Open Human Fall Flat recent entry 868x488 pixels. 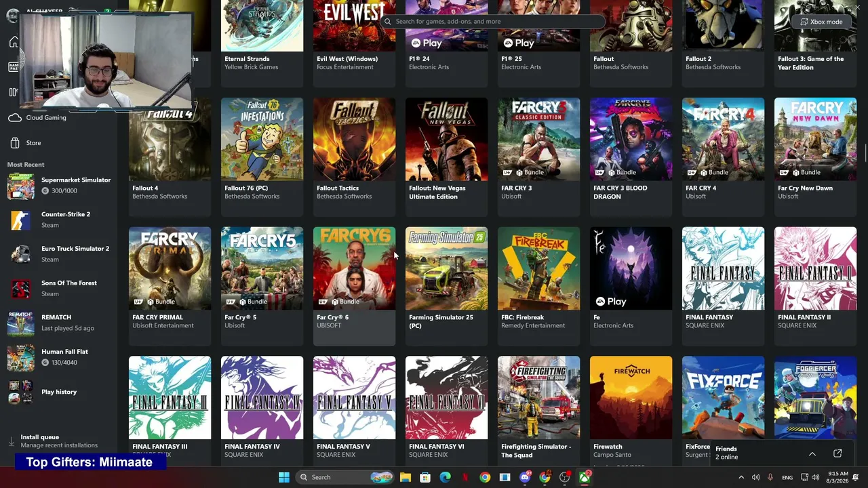coord(59,357)
